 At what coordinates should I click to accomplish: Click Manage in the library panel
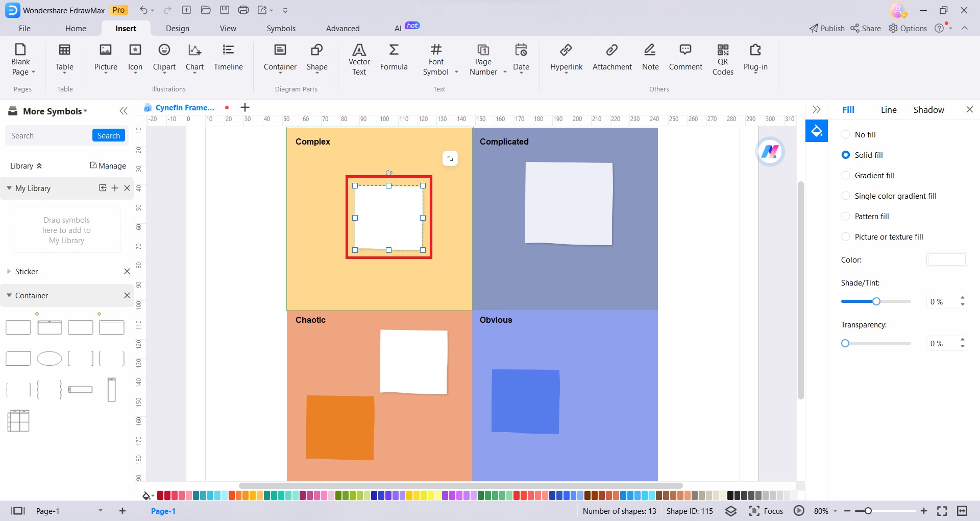tap(108, 165)
